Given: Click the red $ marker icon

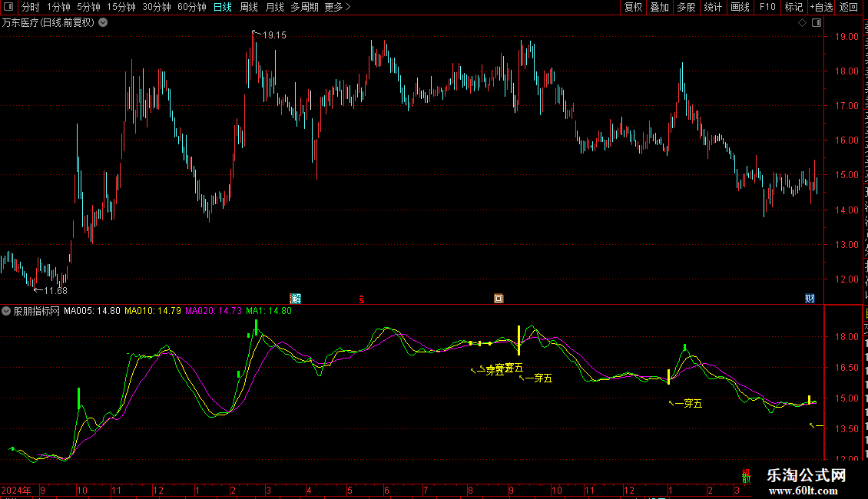Looking at the screenshot, I should click(362, 299).
